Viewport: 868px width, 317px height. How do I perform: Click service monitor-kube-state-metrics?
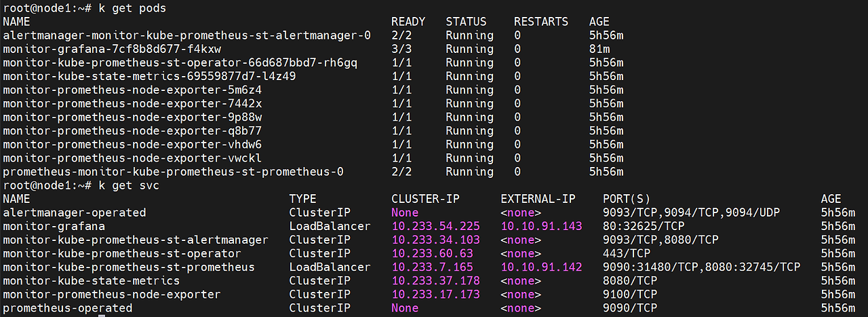[92, 280]
